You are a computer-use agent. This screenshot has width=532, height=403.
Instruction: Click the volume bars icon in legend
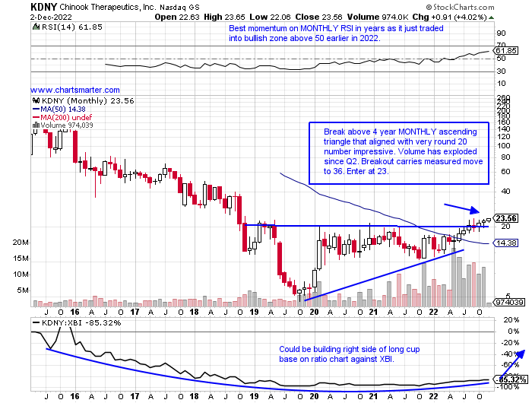36,125
